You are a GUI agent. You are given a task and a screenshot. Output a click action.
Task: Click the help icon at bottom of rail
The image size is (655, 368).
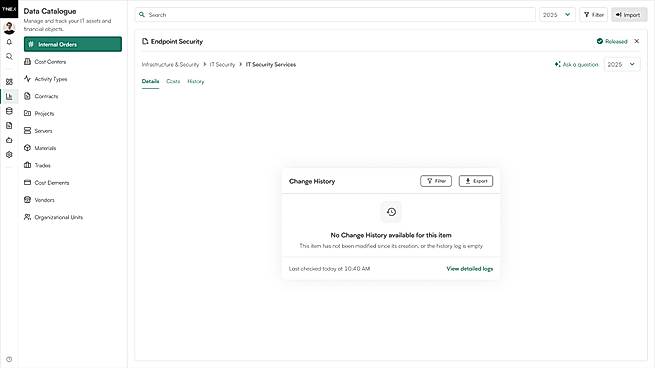(x=9, y=359)
